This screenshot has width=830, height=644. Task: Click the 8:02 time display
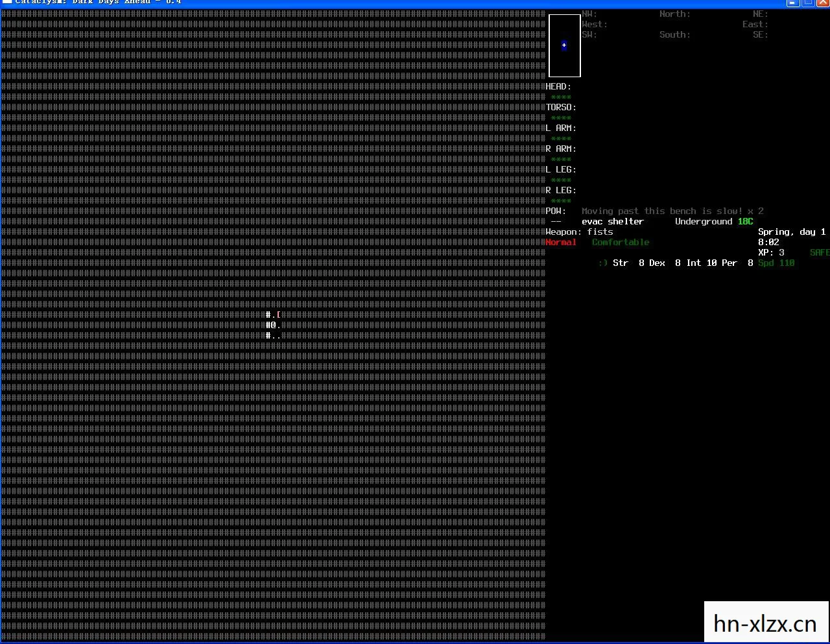pos(768,242)
